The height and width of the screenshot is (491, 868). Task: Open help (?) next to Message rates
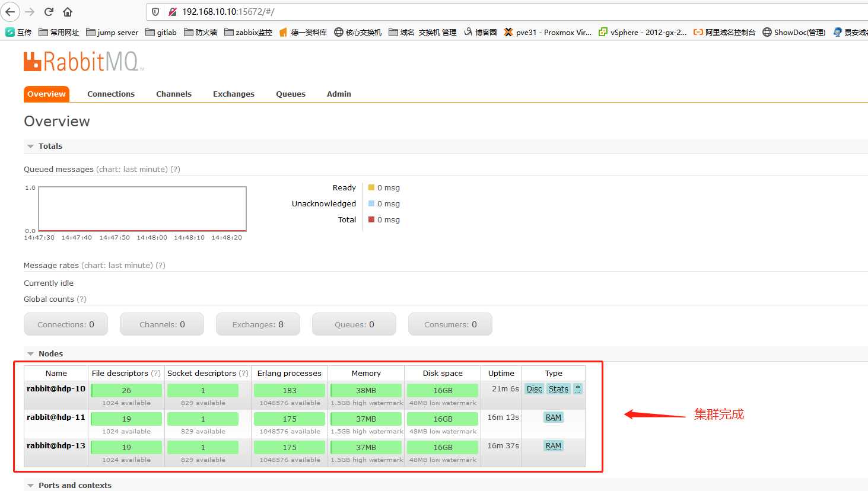point(160,265)
